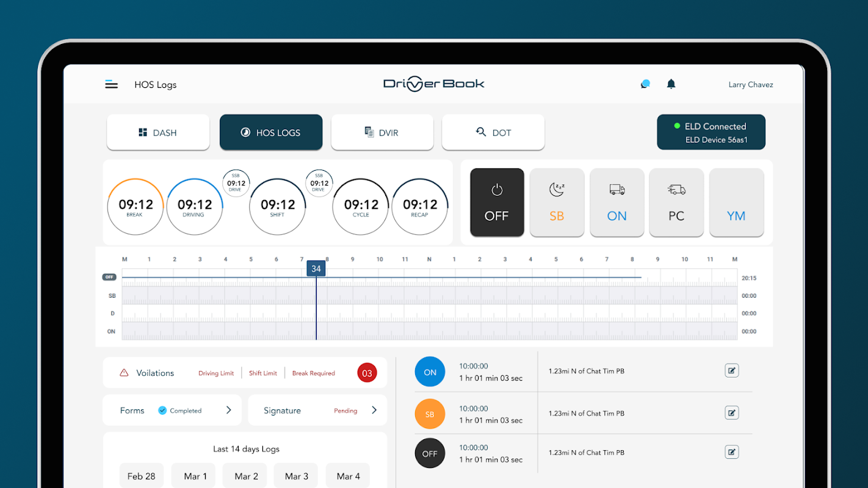Set duty status to PC personal conveyance
Screen dimensions: 868x488
point(676,203)
